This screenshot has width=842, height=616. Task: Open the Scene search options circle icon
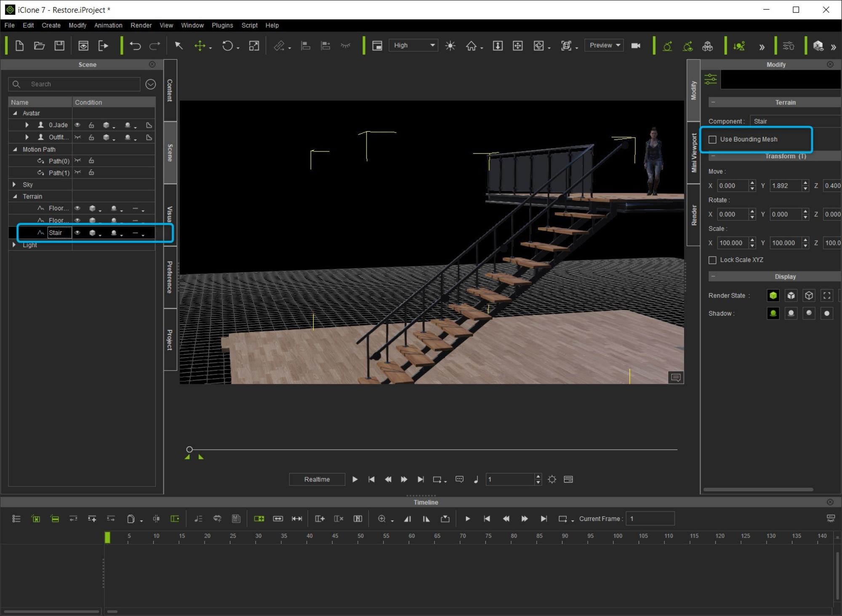click(151, 84)
